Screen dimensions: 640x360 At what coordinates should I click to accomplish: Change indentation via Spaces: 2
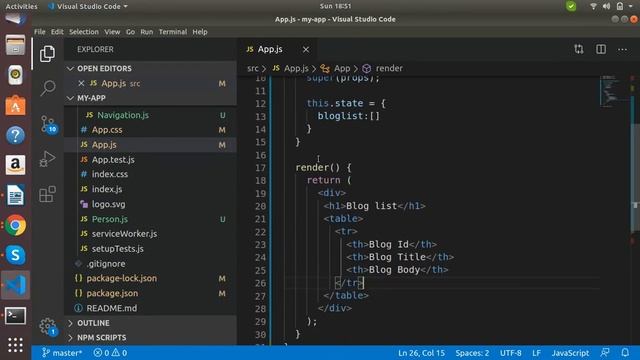[472, 353]
